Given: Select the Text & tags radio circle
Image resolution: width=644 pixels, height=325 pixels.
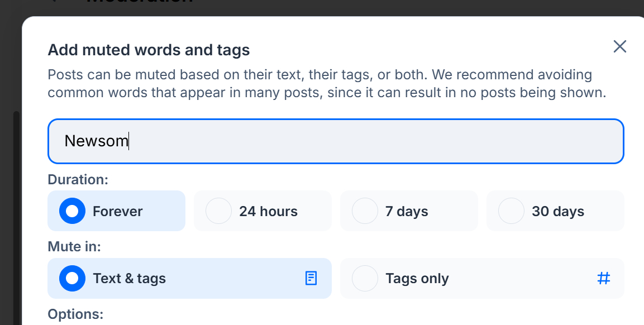Looking at the screenshot, I should click(x=72, y=278).
